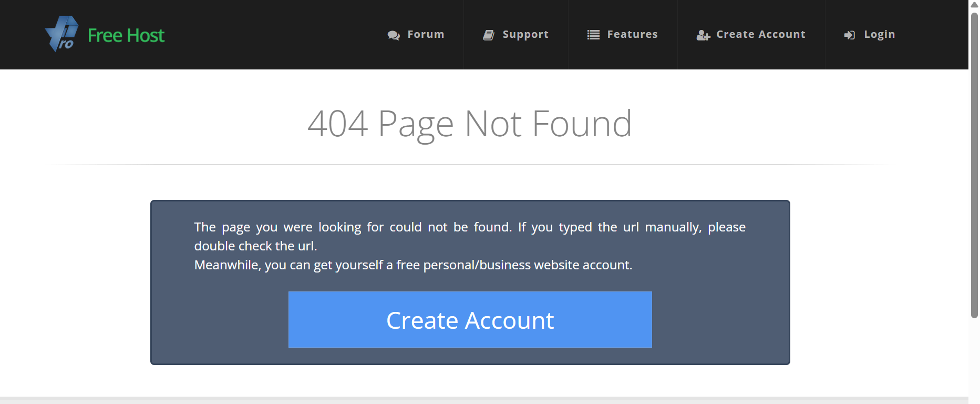980x404 pixels.
Task: Click the Login arrow icon
Action: [849, 35]
